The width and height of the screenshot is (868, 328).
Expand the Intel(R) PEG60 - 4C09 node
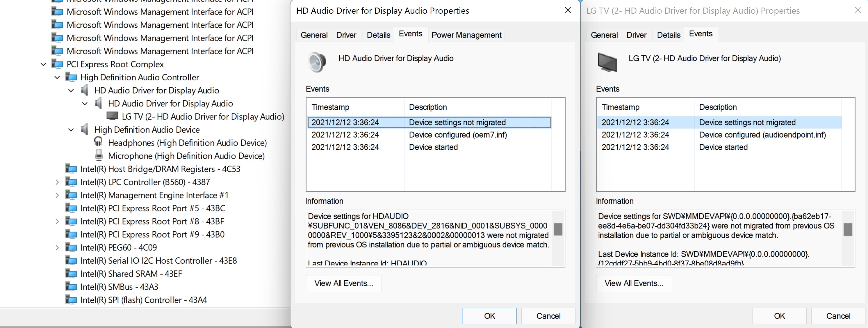[57, 247]
